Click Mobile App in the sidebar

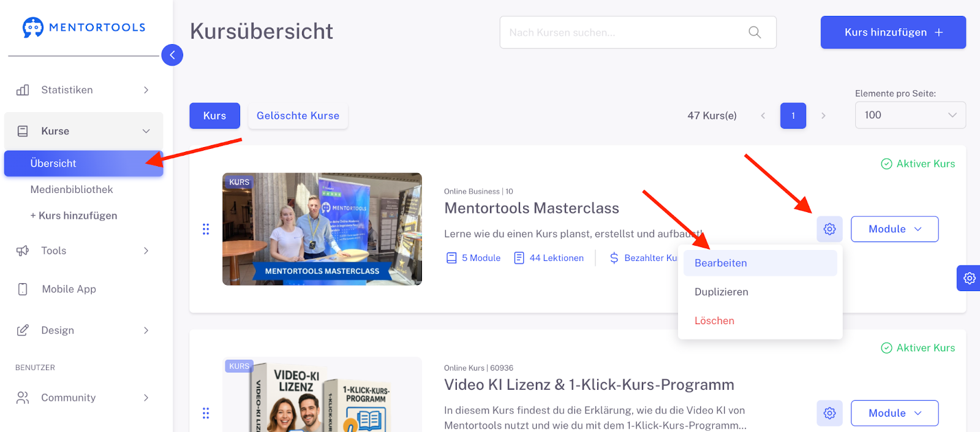coord(69,289)
